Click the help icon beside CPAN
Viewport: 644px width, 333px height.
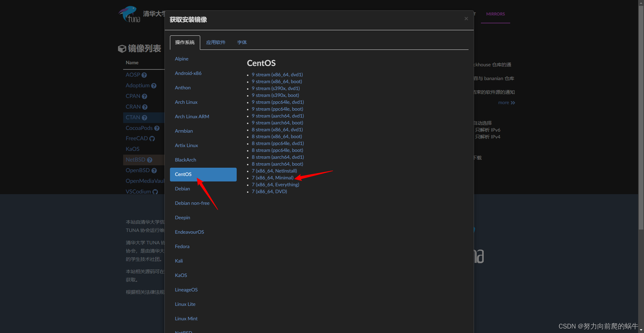(144, 96)
